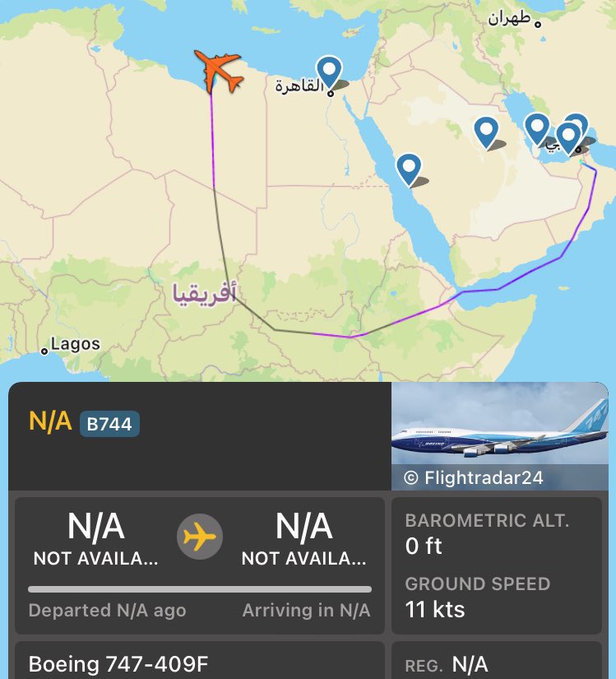Image resolution: width=616 pixels, height=679 pixels.
Task: Tap the airport pin on the Red Sea coast
Action: 409,168
